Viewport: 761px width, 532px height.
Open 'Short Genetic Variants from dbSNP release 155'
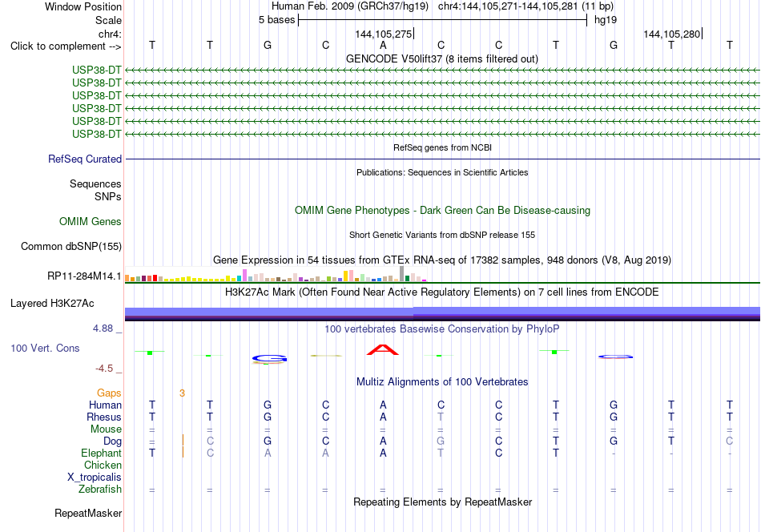(442, 235)
